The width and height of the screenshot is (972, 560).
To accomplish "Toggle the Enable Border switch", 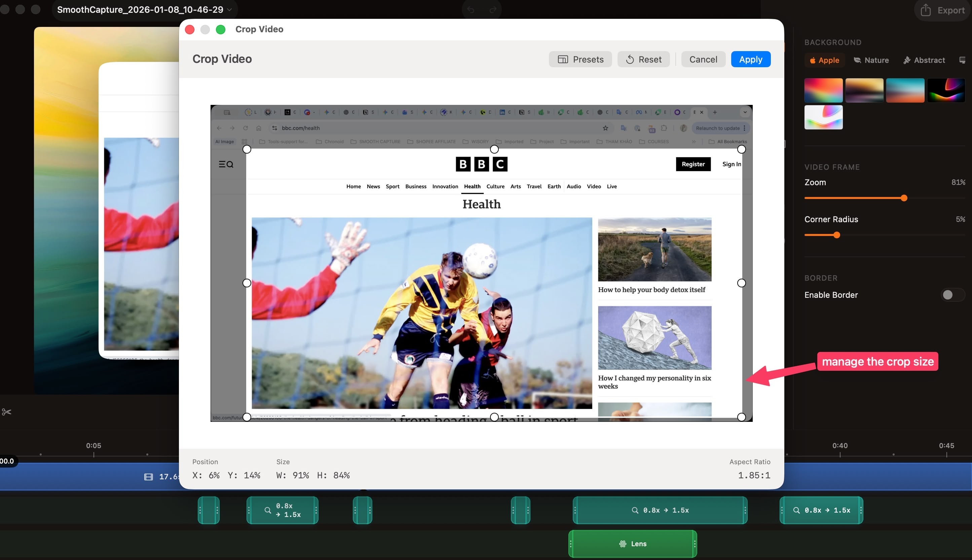I will (952, 295).
